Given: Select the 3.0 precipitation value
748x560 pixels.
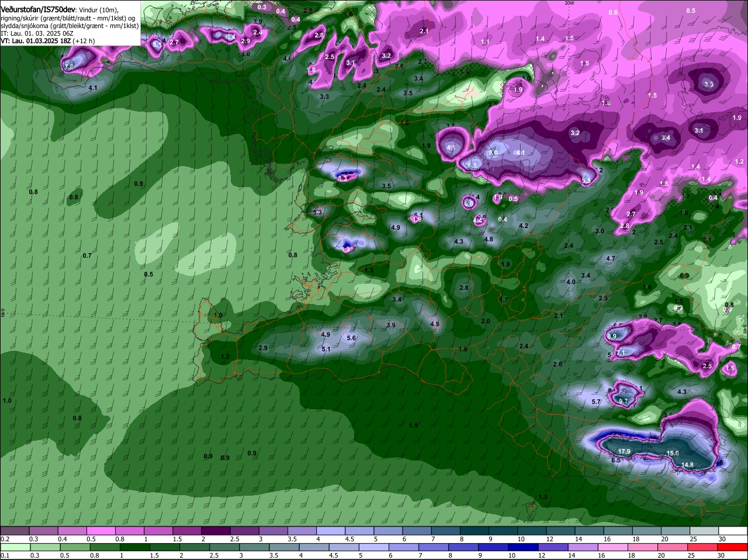Looking at the screenshot, I should (x=600, y=231).
